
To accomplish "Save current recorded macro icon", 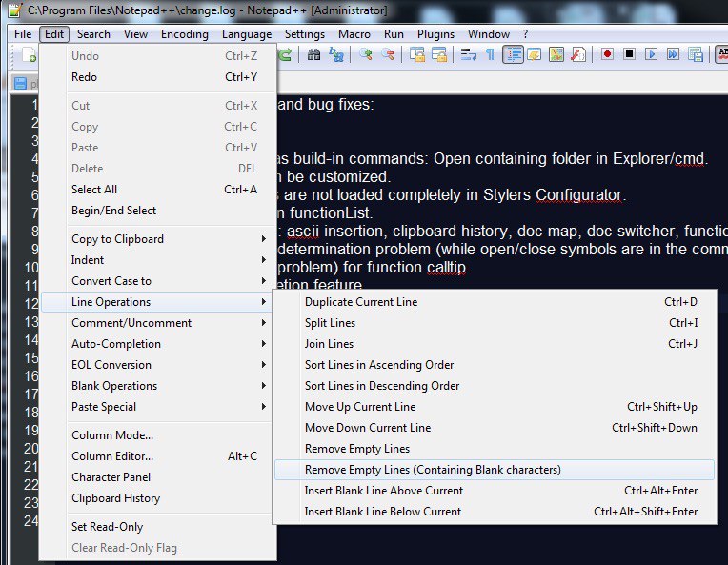I will [695, 54].
